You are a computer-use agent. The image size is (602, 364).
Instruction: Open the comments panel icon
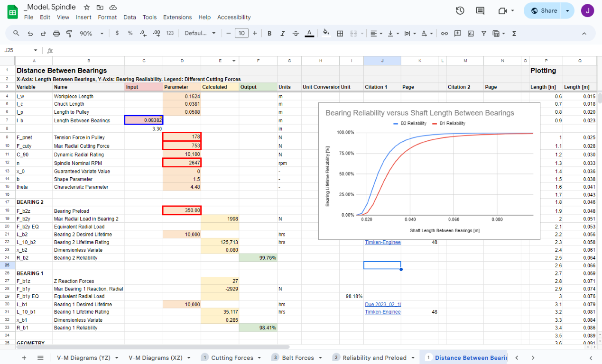tap(480, 11)
